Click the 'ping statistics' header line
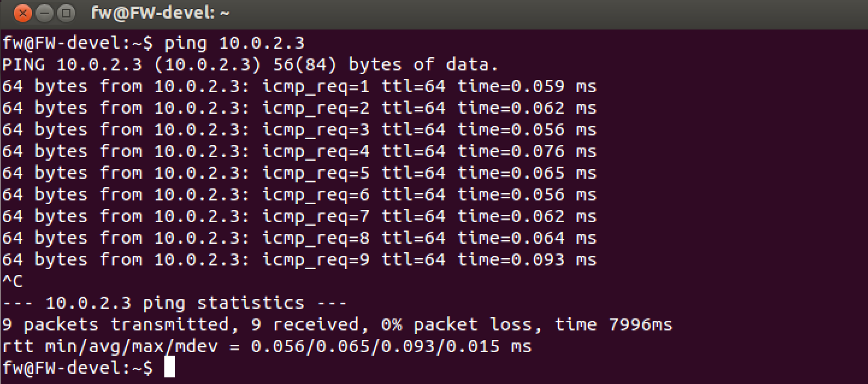 tap(175, 303)
